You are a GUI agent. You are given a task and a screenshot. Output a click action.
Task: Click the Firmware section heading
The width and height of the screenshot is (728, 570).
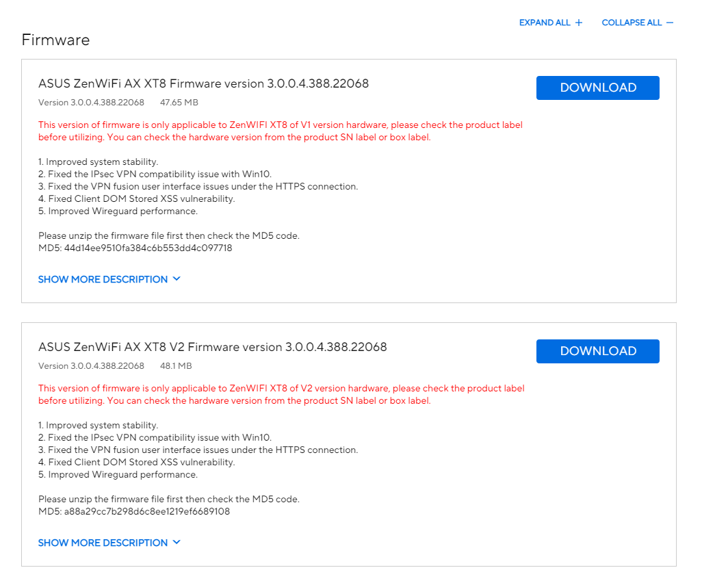(x=55, y=40)
